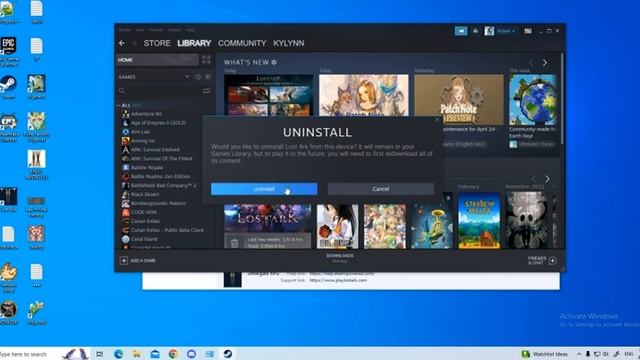
Task: Click the Steam icon on the taskbar
Action: tap(228, 354)
